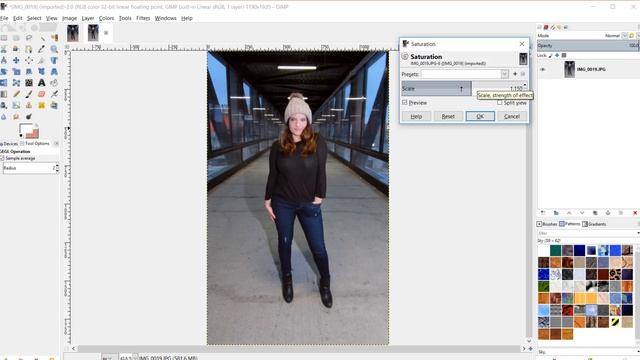Toggle the Sample average checkbox
Screen dimensions: 640x360
pyautogui.click(x=2, y=158)
